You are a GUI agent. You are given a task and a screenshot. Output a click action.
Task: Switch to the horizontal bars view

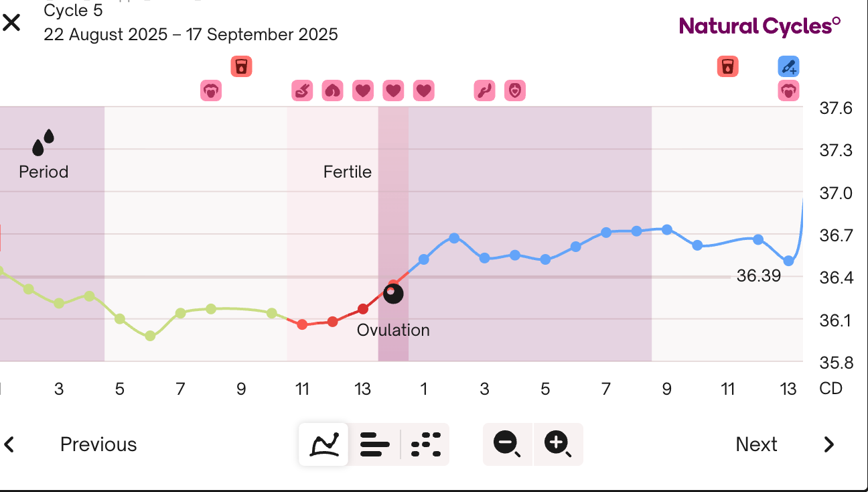click(x=374, y=444)
